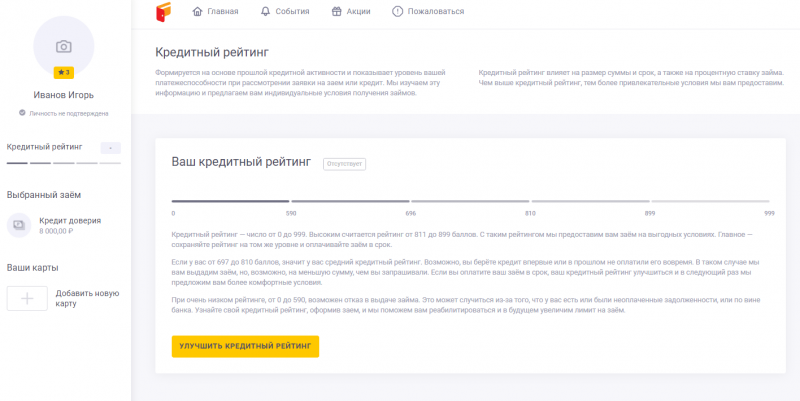Open the События menu item
The image size is (800, 401).
point(292,12)
